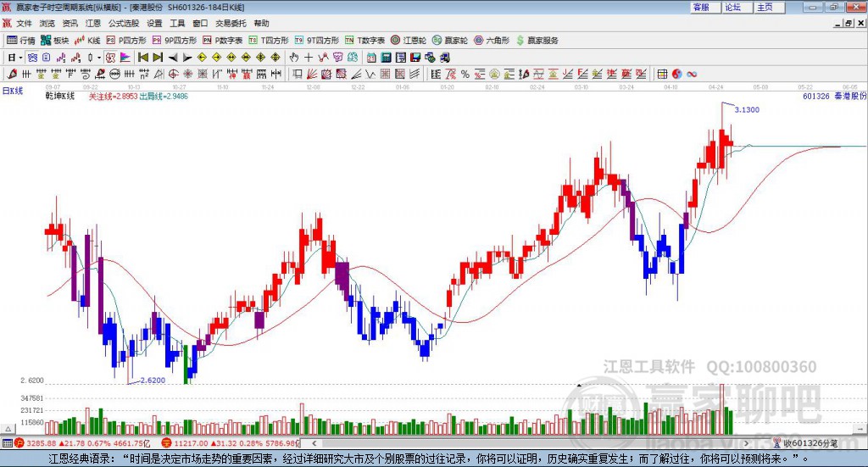868x467 pixels.
Task: Click the yin-yang symbol icon
Action: (x=677, y=74)
